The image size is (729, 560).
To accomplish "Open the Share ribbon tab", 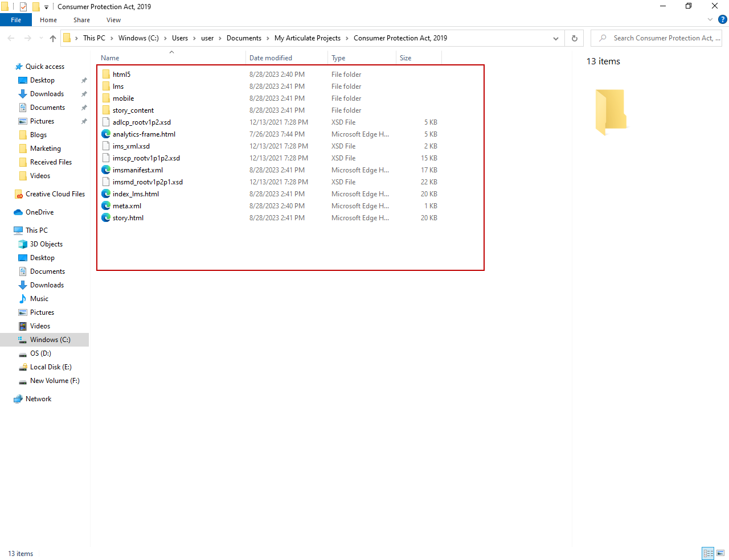I will pyautogui.click(x=81, y=20).
